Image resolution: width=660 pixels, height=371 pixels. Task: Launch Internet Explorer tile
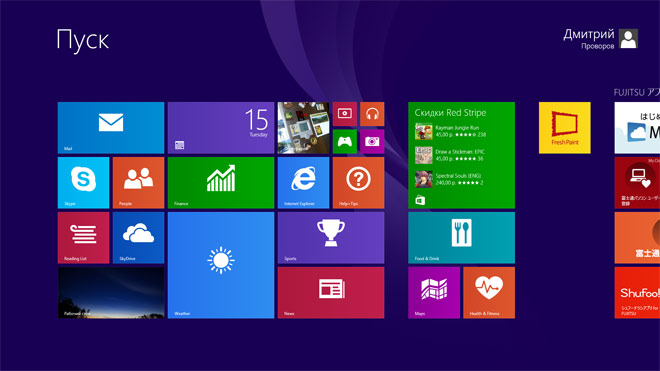[x=303, y=183]
